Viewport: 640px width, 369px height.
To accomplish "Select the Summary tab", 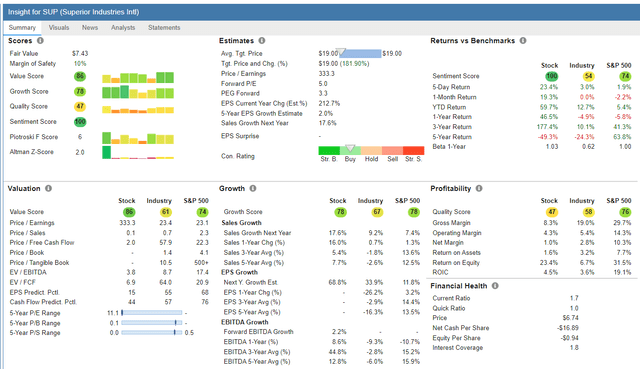I will (x=22, y=28).
